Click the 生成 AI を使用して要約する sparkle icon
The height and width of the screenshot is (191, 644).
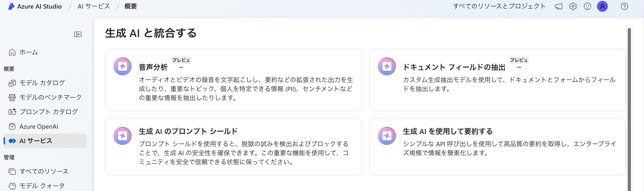pyautogui.click(x=387, y=136)
